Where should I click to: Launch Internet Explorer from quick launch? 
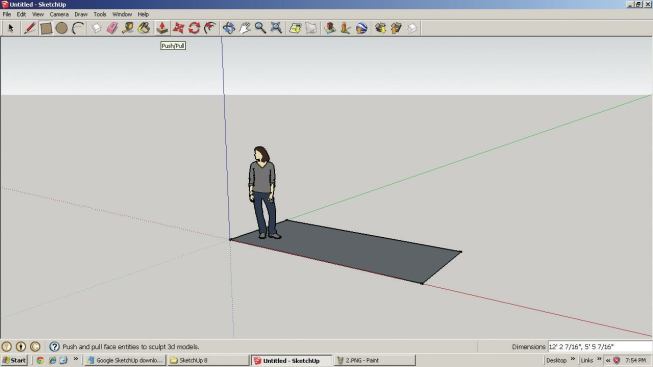[52, 360]
